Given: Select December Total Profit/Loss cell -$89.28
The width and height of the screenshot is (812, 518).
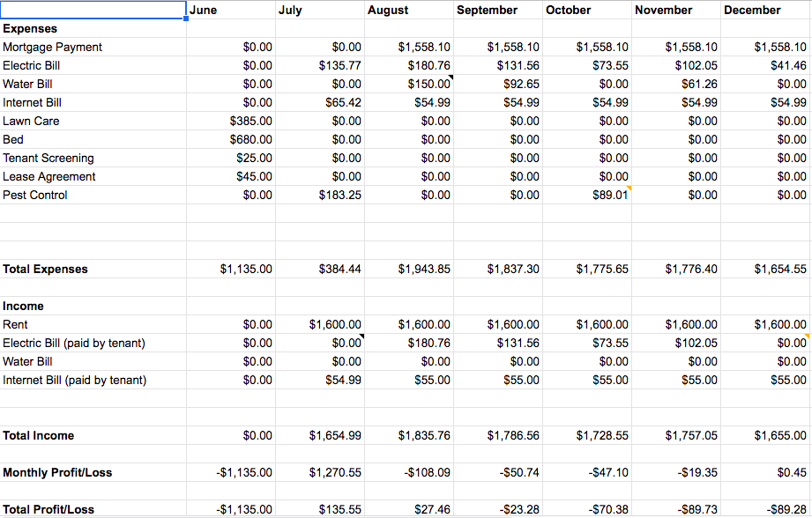Looking at the screenshot, I should (766, 509).
